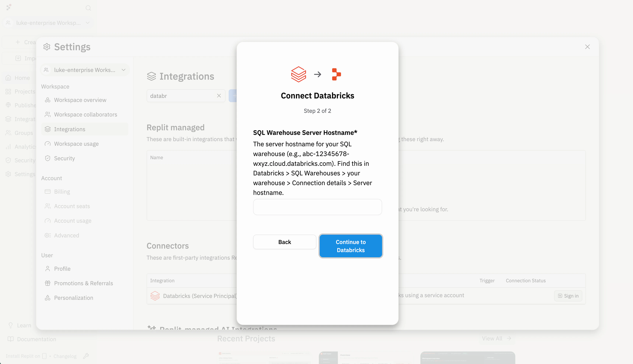Open Learn in the main sidebar

click(20, 326)
